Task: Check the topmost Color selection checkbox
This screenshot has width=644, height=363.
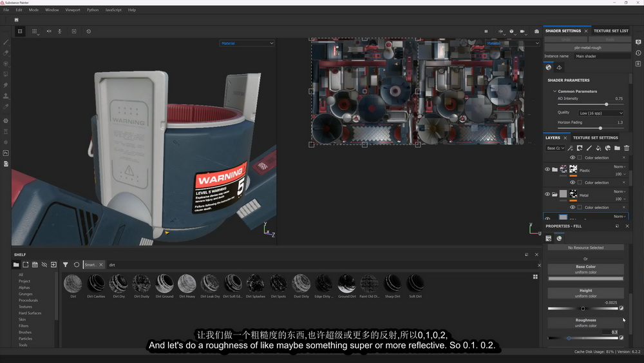Action: click(x=580, y=157)
